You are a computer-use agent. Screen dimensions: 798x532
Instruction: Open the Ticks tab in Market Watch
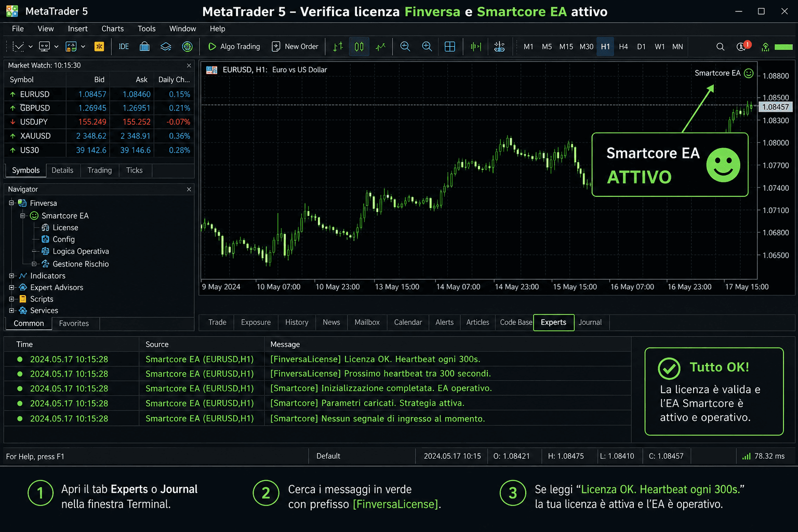click(134, 170)
